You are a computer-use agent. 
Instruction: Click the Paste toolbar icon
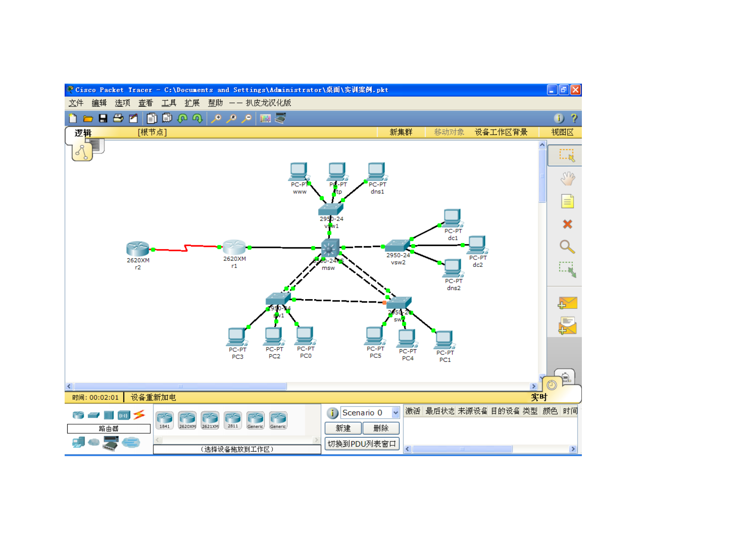[167, 119]
